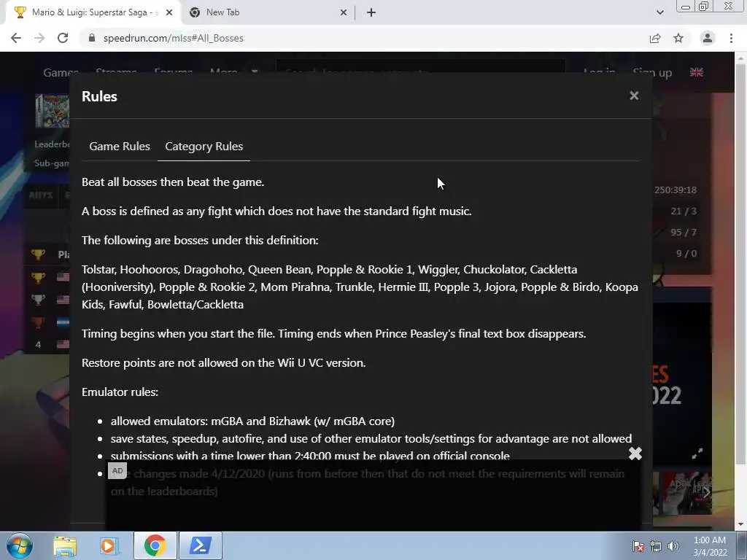Open File Explorer from the taskbar
Viewport: 747px width, 560px height.
[x=65, y=545]
